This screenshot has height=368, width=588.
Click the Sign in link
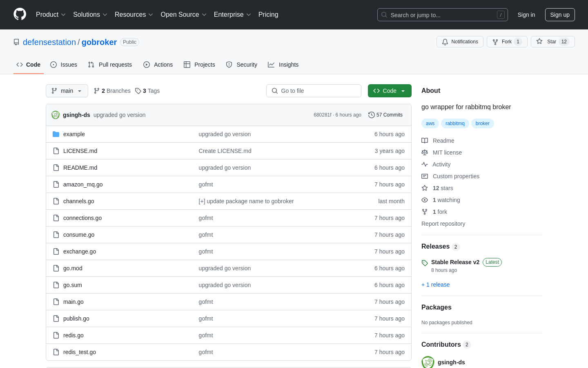[x=526, y=15]
